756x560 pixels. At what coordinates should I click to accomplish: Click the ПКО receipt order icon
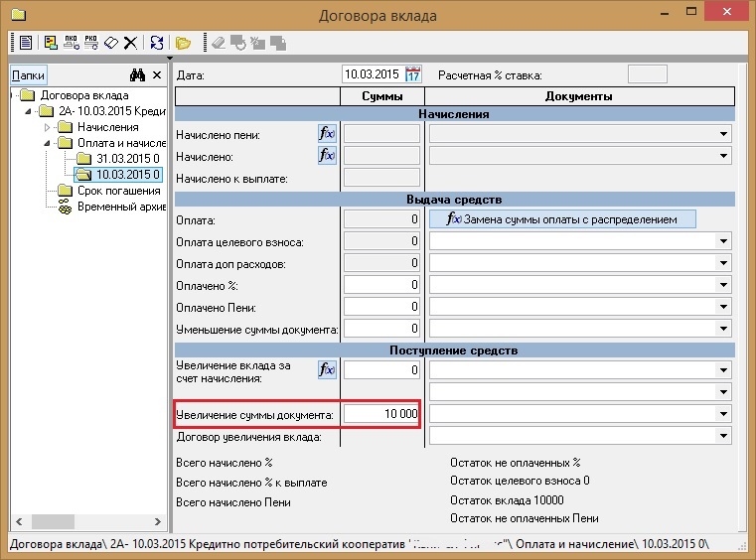[71, 43]
